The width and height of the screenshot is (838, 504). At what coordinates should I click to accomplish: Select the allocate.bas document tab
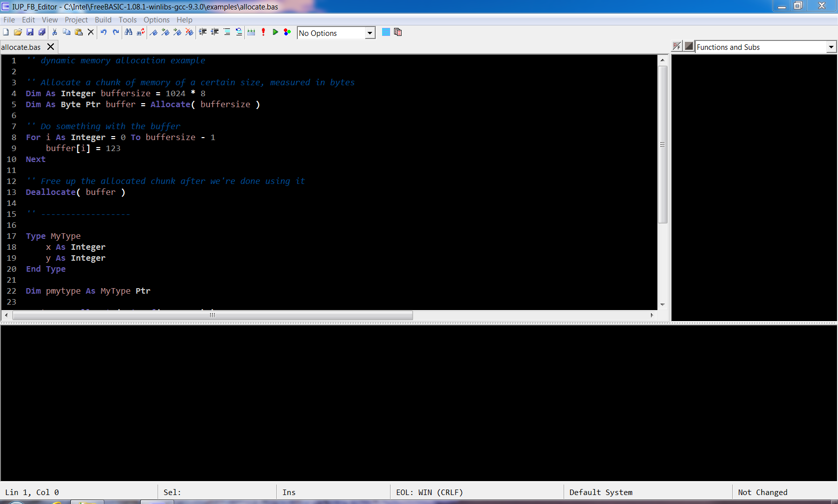(x=21, y=47)
